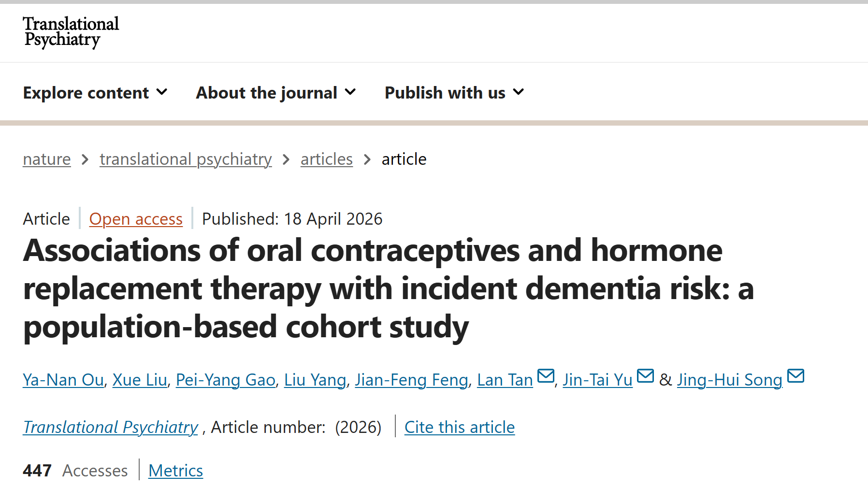Click the Open access link
The width and height of the screenshot is (868, 488).
(x=136, y=219)
